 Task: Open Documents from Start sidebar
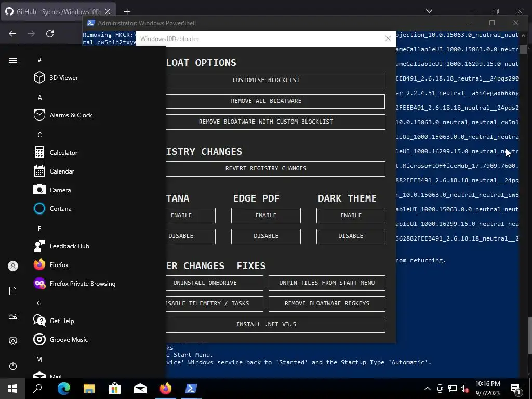click(x=13, y=291)
